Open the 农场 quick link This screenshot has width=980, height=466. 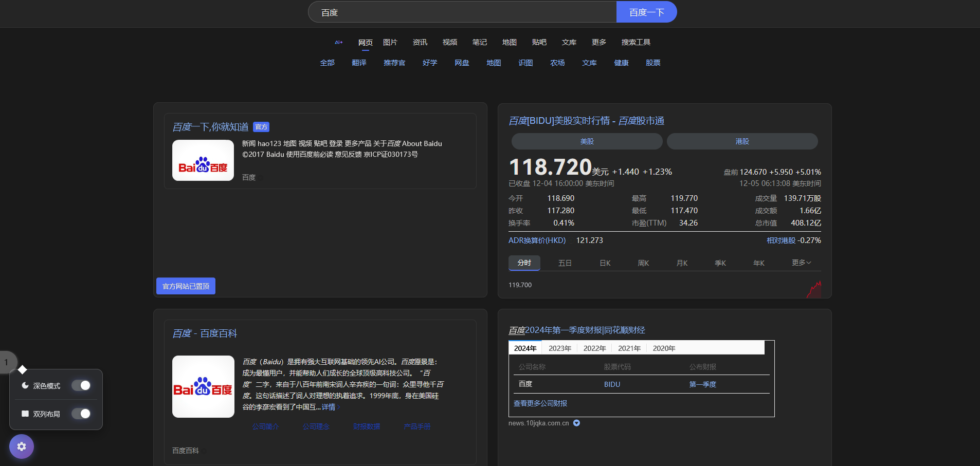(557, 63)
